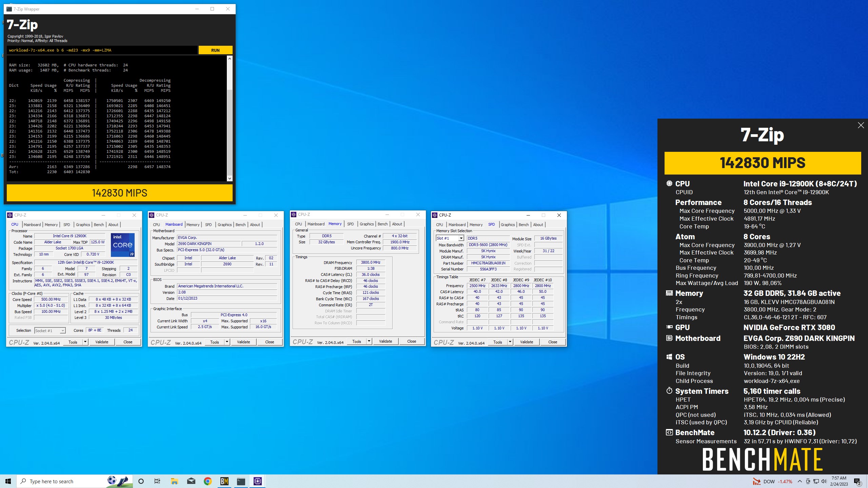868x488 pixels.
Task: Expand Tools arrow in CPU-Z Mainboard window
Action: 227,342
